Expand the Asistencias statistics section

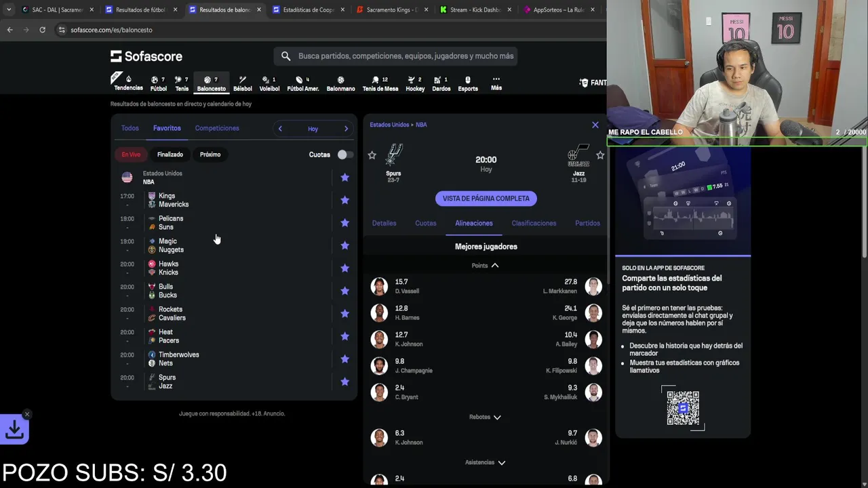click(486, 462)
